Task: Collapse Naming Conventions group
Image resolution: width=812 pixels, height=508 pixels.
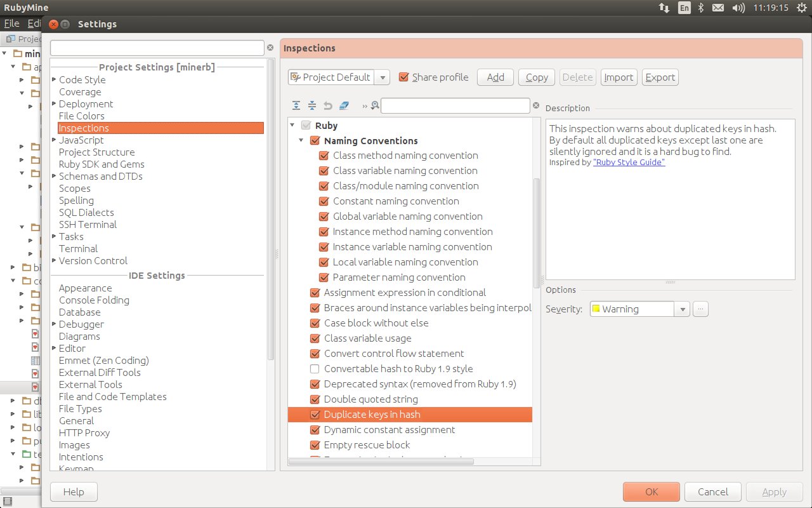Action: click(x=301, y=140)
